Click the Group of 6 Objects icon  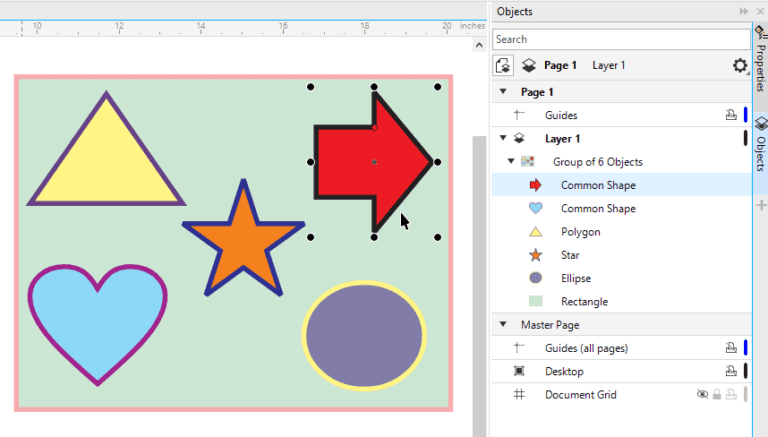point(527,162)
